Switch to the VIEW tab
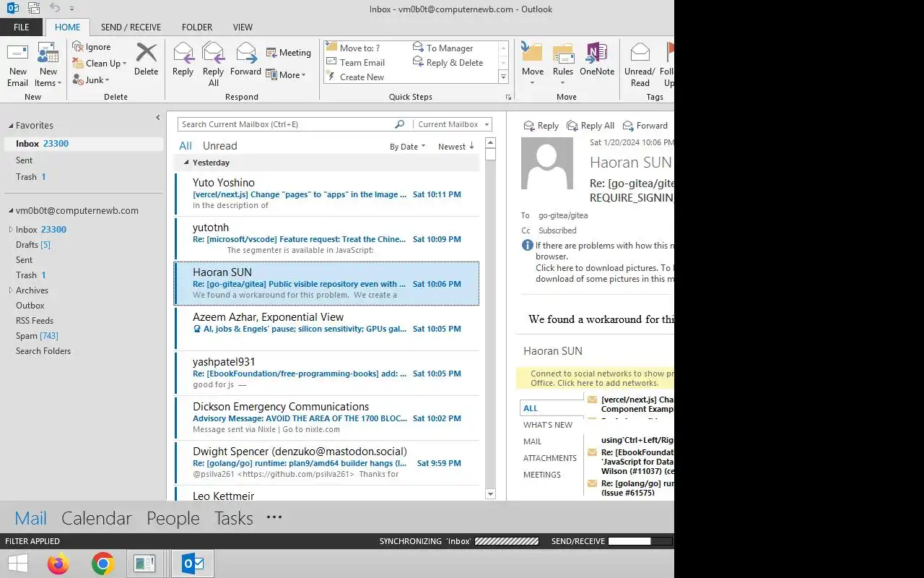 [243, 27]
